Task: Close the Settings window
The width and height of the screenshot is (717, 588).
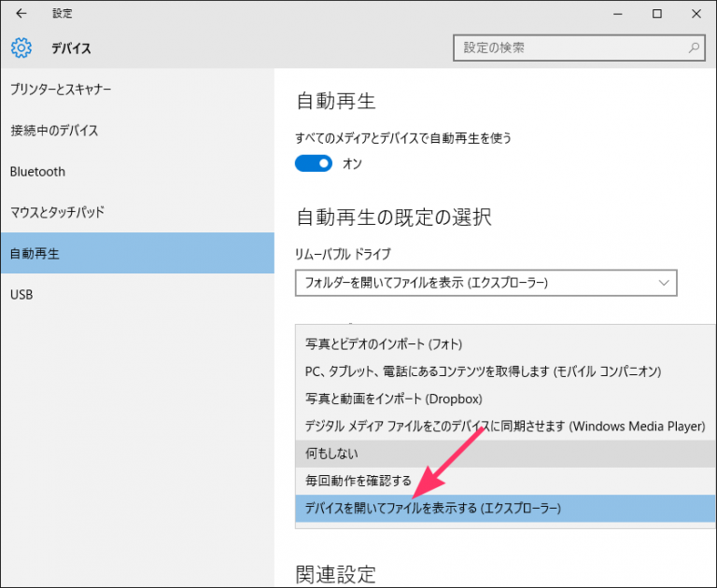Action: click(x=698, y=14)
